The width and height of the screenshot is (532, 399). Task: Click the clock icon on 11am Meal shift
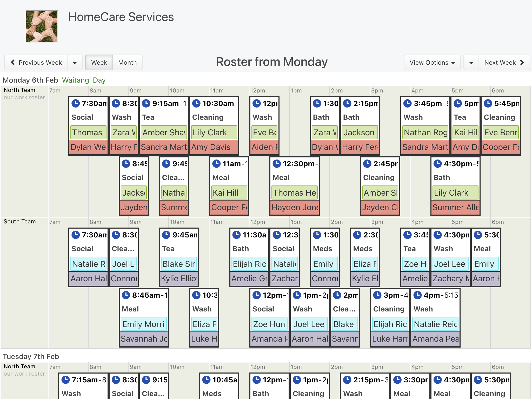point(216,164)
